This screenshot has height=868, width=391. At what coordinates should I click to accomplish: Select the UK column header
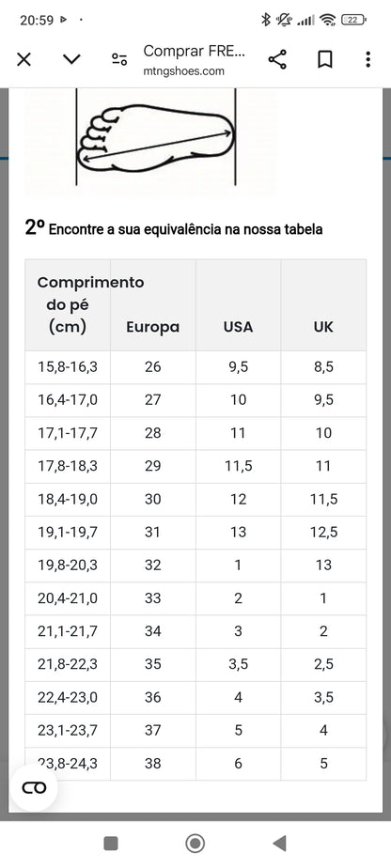[323, 327]
